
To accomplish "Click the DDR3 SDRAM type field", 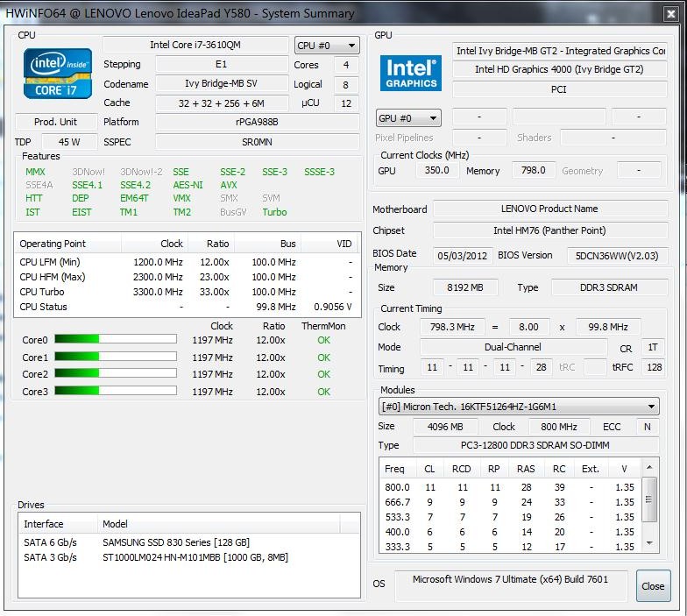I will (609, 287).
